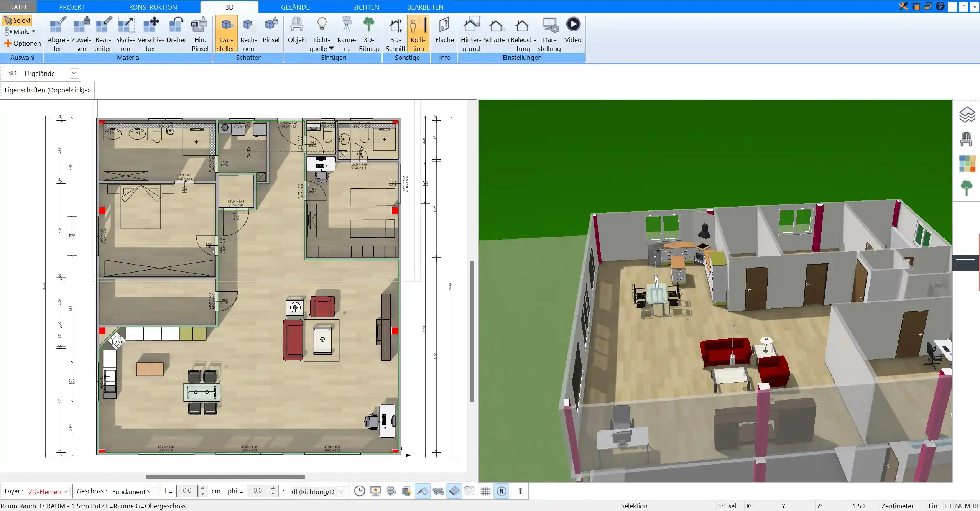Click the wrench tools icon in title bar
980x511 pixels.
coord(904,6)
